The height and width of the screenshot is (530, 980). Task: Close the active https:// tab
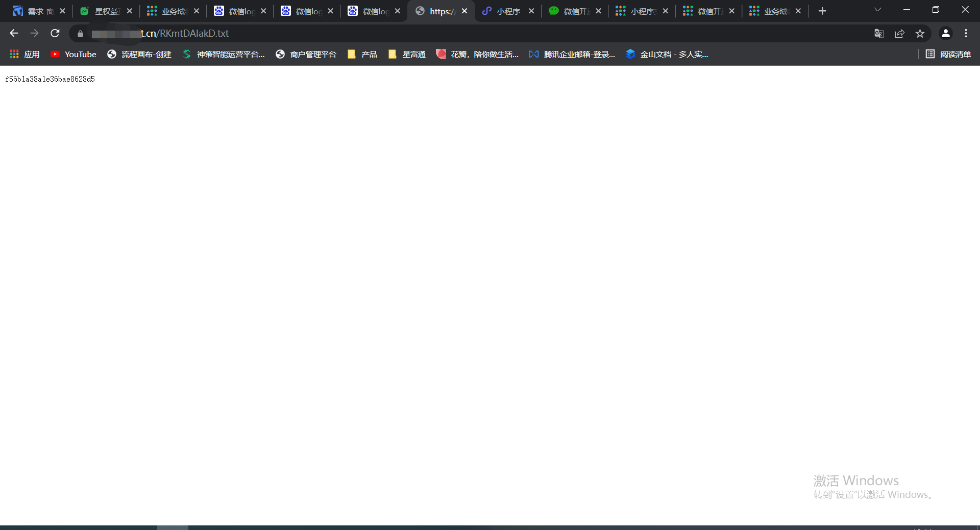pyautogui.click(x=464, y=11)
